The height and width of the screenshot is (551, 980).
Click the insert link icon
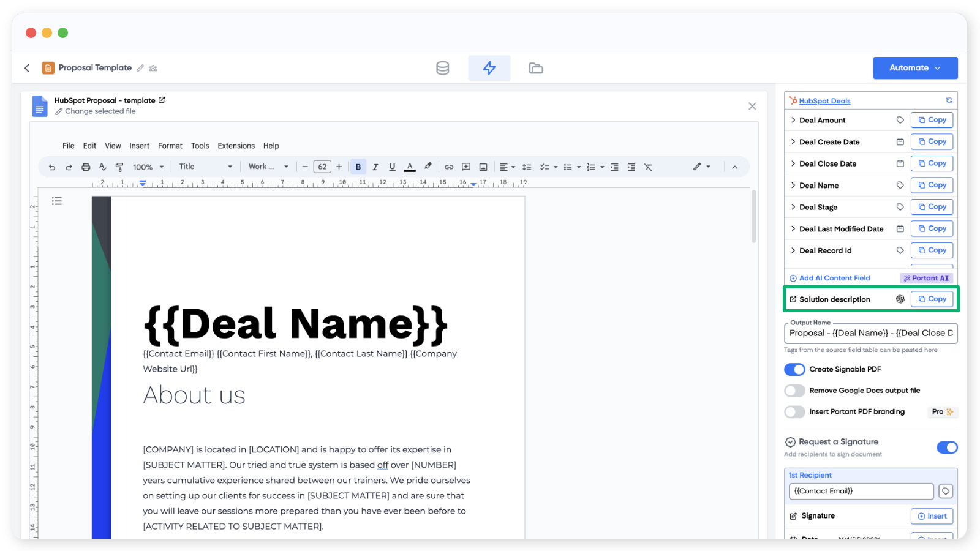(x=449, y=167)
